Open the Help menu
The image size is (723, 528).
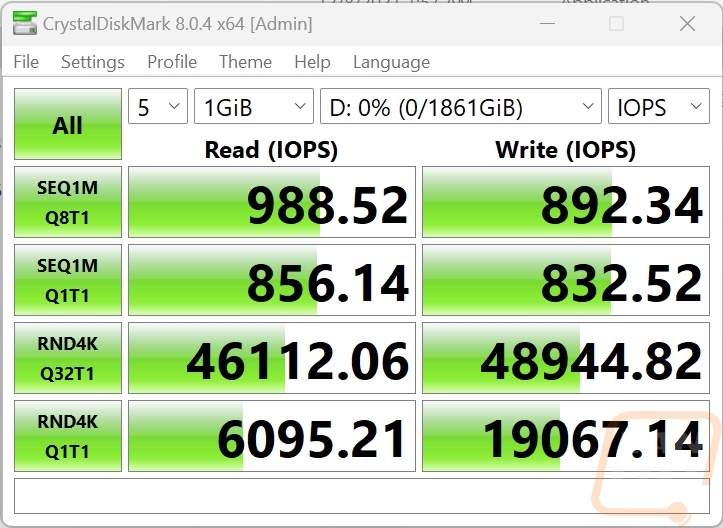312,62
